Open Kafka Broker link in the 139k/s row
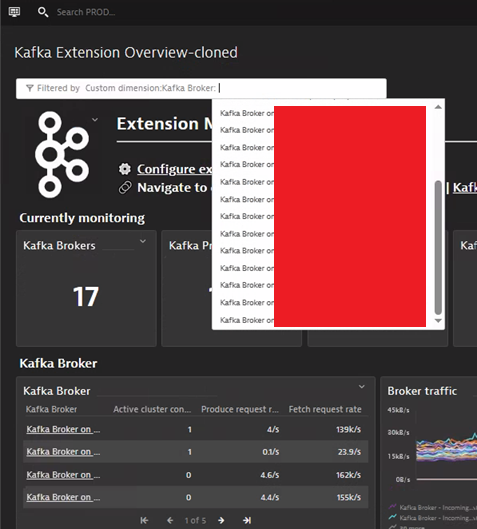Screen dimensions: 477x529 63,429
